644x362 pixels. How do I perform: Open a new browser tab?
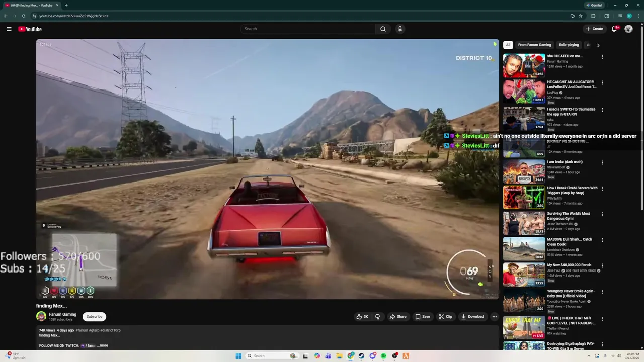tap(66, 5)
